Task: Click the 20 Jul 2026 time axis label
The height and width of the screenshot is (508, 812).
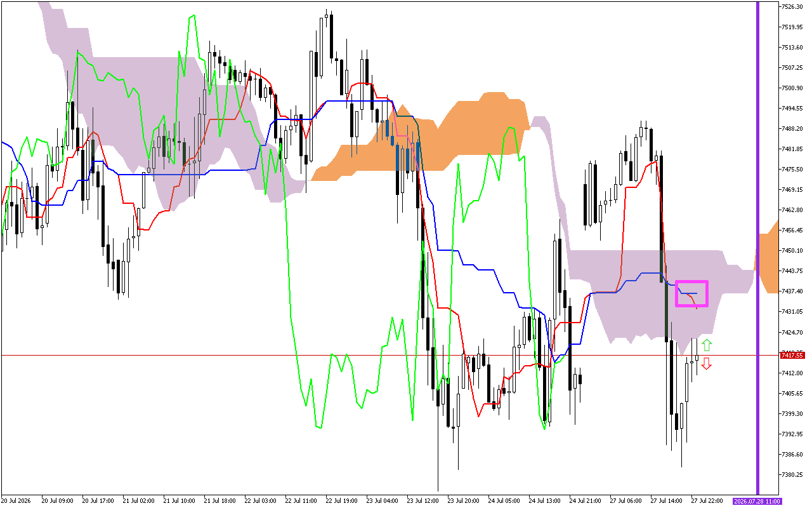Action: coord(16,501)
